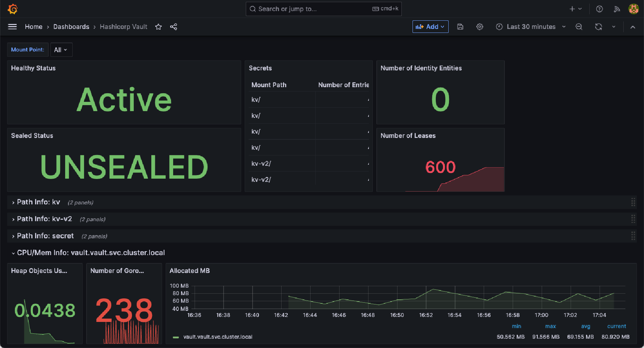644x348 pixels.
Task: Click the 600 leases value
Action: pyautogui.click(x=440, y=167)
